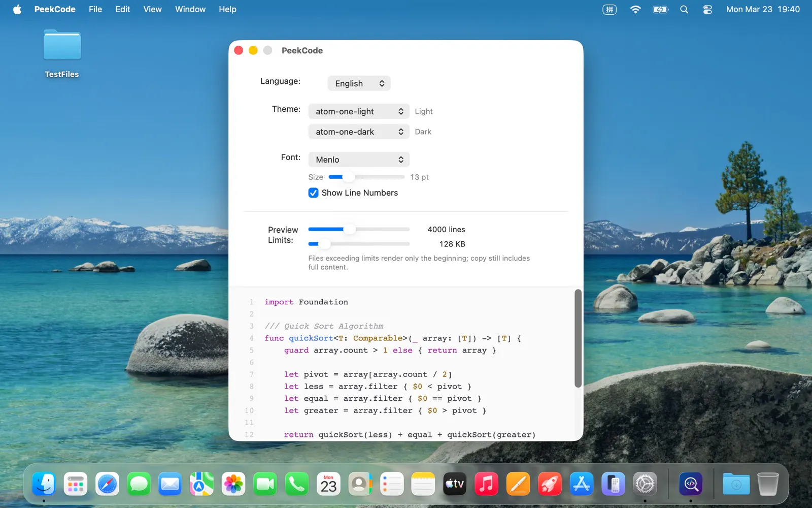This screenshot has height=508, width=812.
Task: Open the Light theme dropdown atom-one-light
Action: 359,111
